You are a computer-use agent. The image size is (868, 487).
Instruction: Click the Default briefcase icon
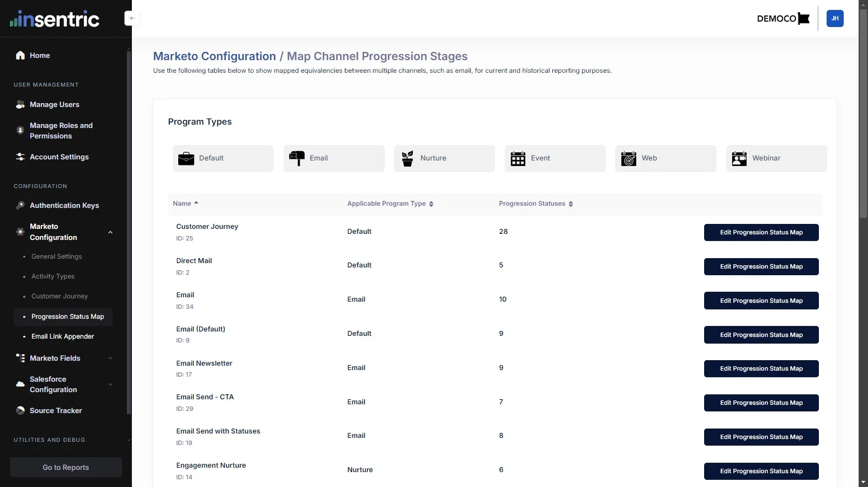click(x=186, y=158)
